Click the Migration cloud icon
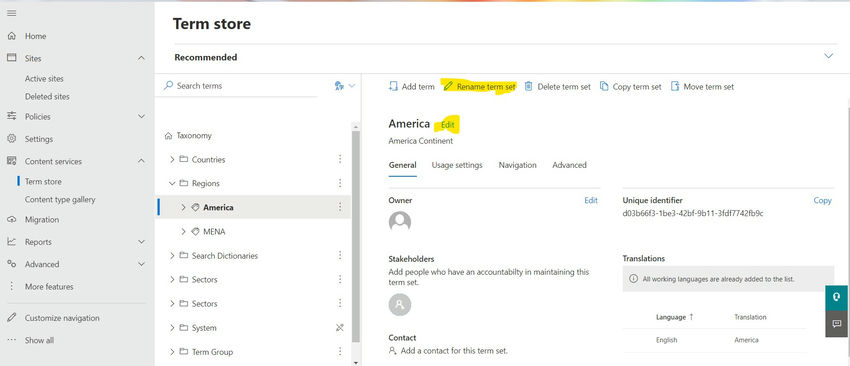 [11, 220]
